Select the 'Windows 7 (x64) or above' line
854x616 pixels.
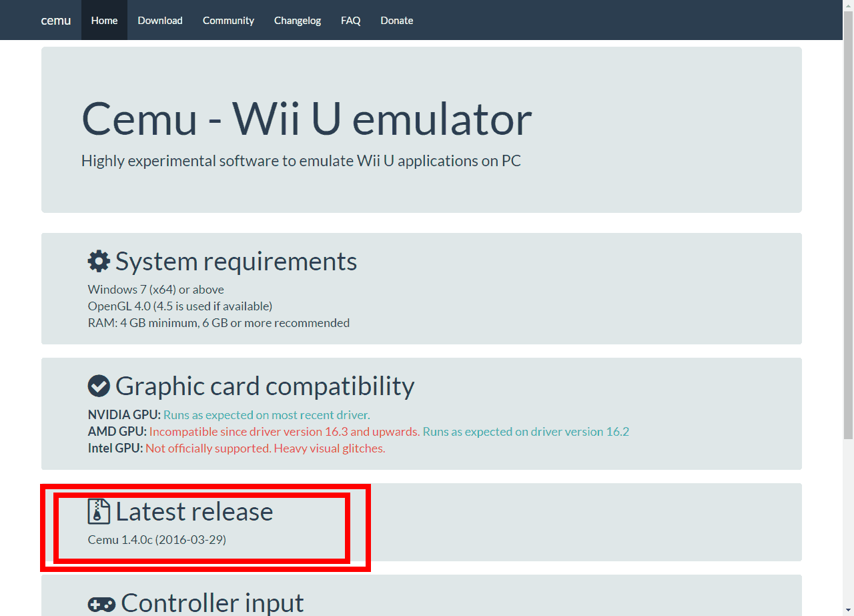click(x=156, y=290)
